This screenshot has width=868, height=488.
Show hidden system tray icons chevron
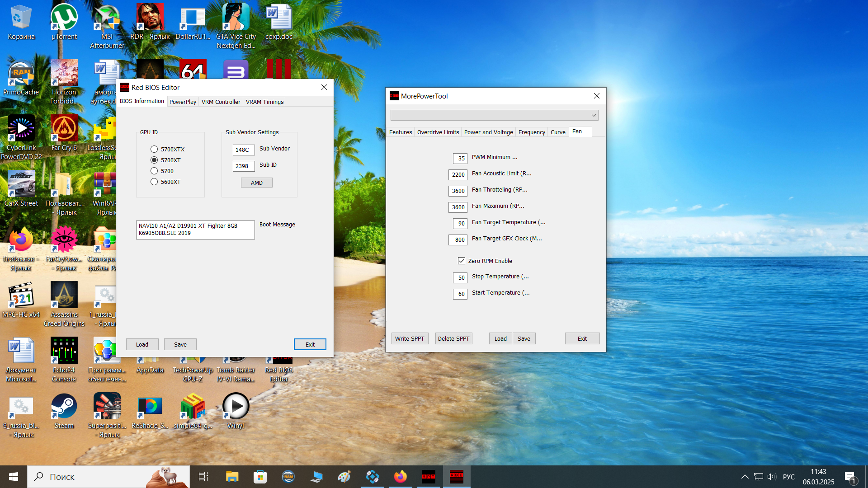(745, 477)
